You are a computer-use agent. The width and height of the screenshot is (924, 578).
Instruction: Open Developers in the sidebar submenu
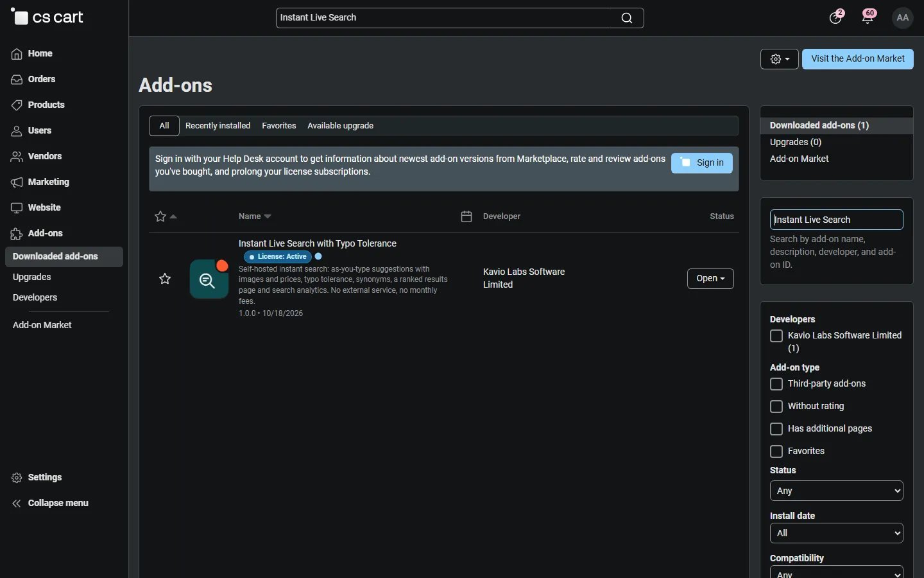(35, 298)
